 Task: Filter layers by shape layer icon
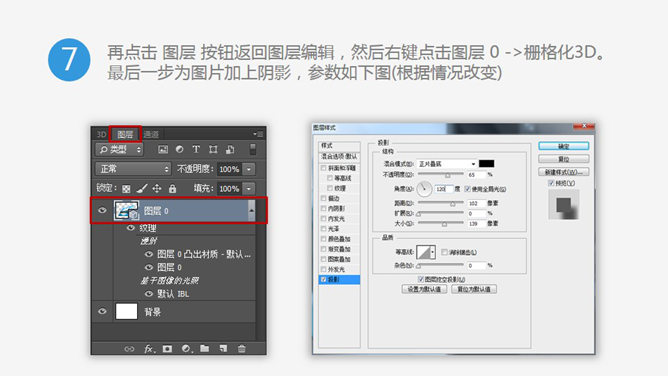213,149
